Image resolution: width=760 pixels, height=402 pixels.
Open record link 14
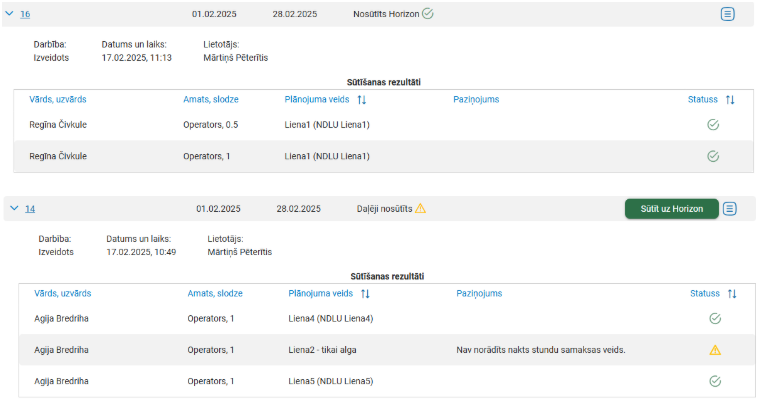coord(30,209)
